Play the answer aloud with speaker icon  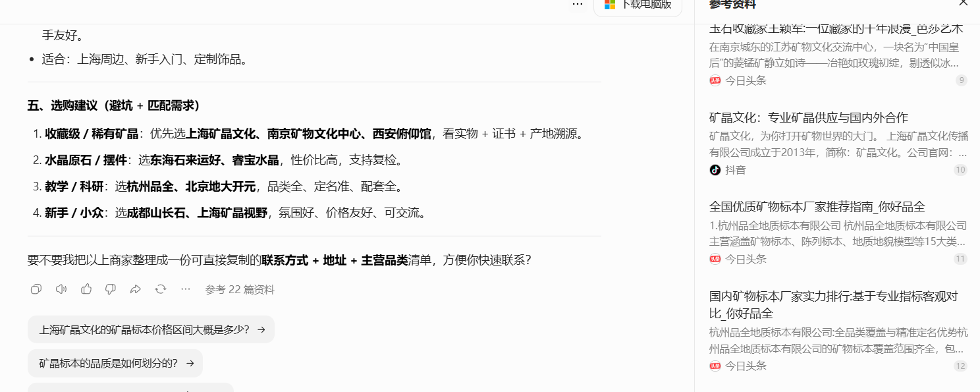(61, 289)
